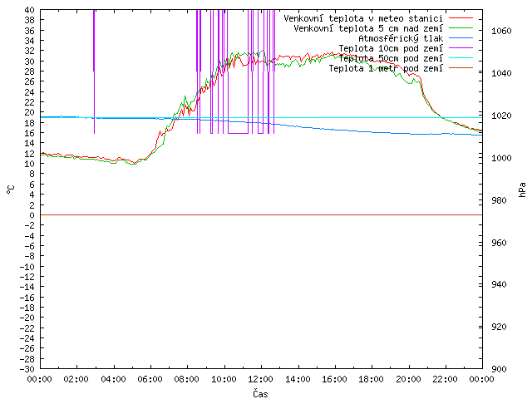Screen dimensions: 532x399
Task: Click the orange-brown legend line sample
Action: pos(461,68)
